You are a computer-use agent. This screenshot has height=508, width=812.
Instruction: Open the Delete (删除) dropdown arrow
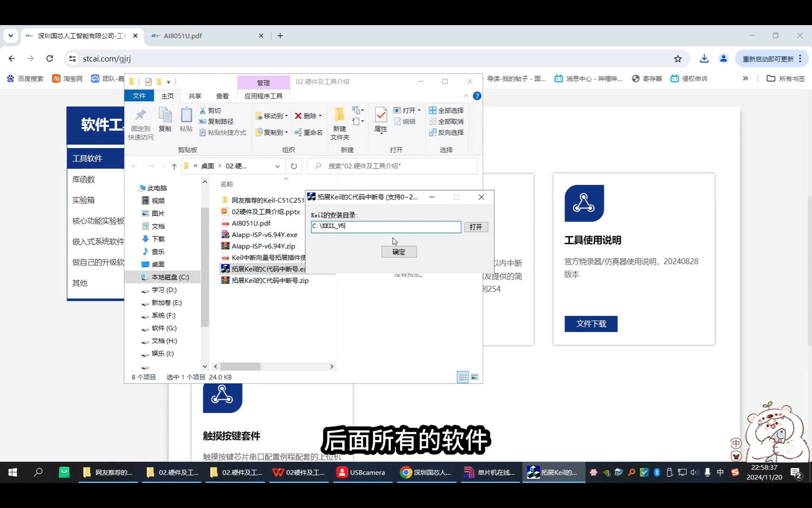point(320,116)
